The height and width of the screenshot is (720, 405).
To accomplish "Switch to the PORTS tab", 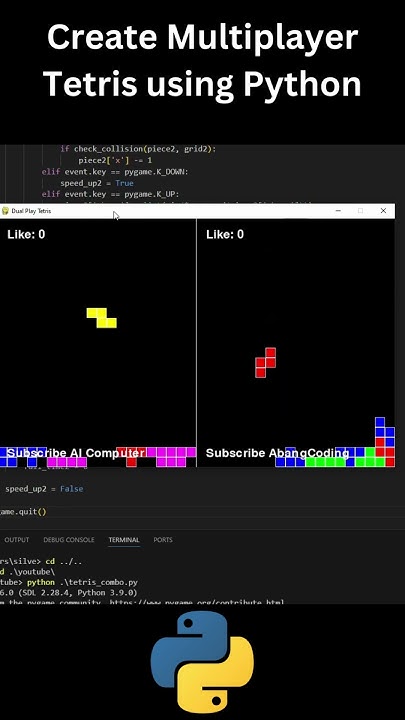I will click(163, 540).
